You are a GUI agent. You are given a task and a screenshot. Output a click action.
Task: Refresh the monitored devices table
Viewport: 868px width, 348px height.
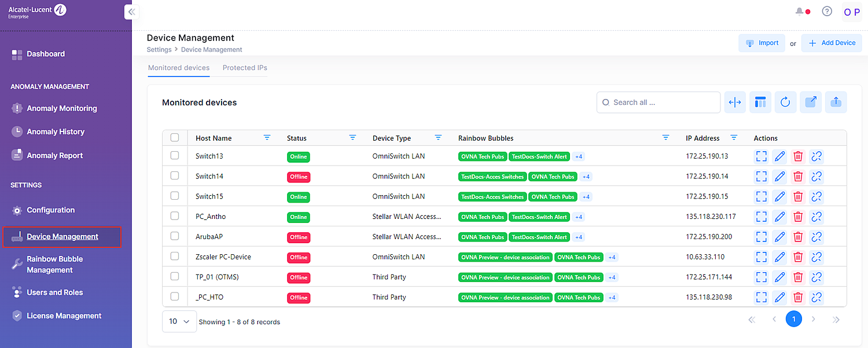pyautogui.click(x=785, y=102)
